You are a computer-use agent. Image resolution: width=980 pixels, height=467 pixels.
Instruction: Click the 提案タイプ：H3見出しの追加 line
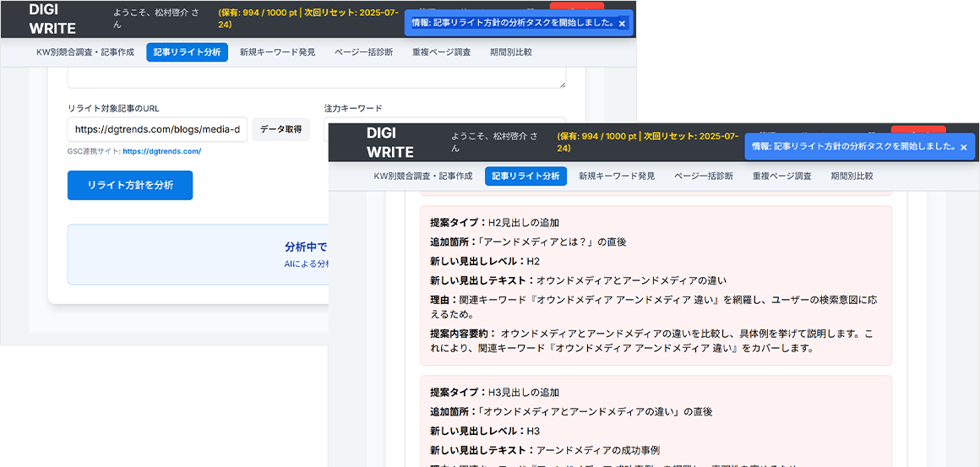(494, 393)
